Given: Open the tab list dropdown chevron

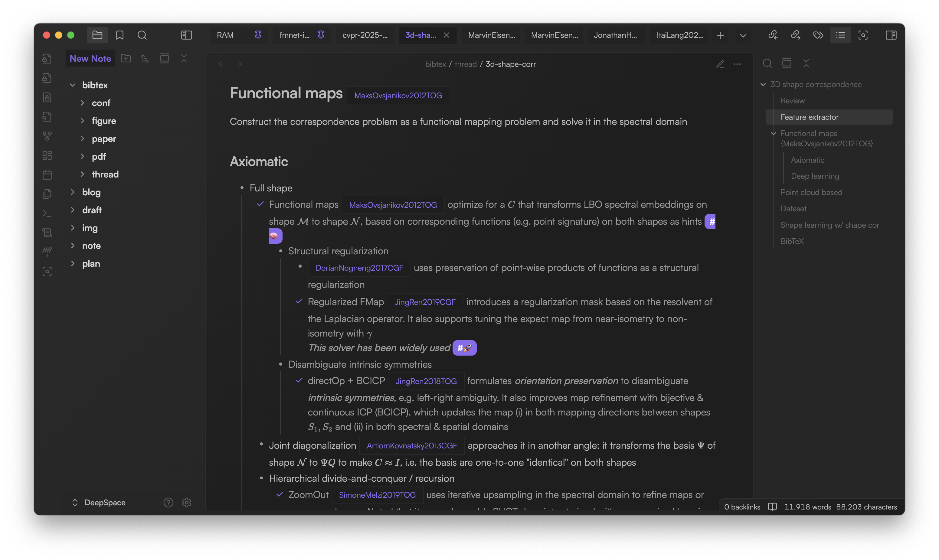Looking at the screenshot, I should (743, 35).
